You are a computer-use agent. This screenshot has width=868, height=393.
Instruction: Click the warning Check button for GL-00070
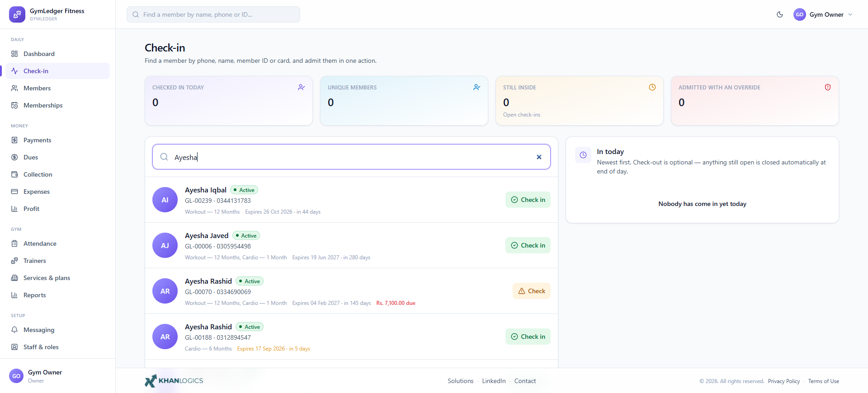click(532, 291)
